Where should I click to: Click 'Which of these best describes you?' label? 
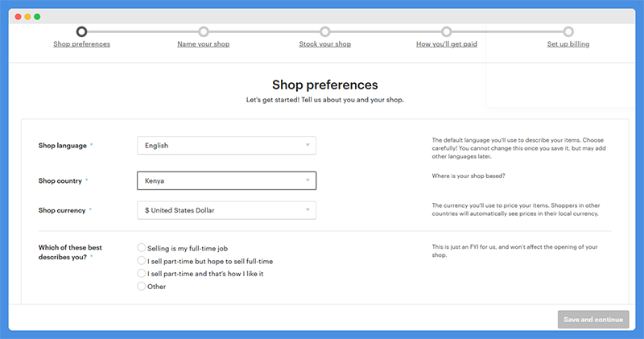point(70,252)
